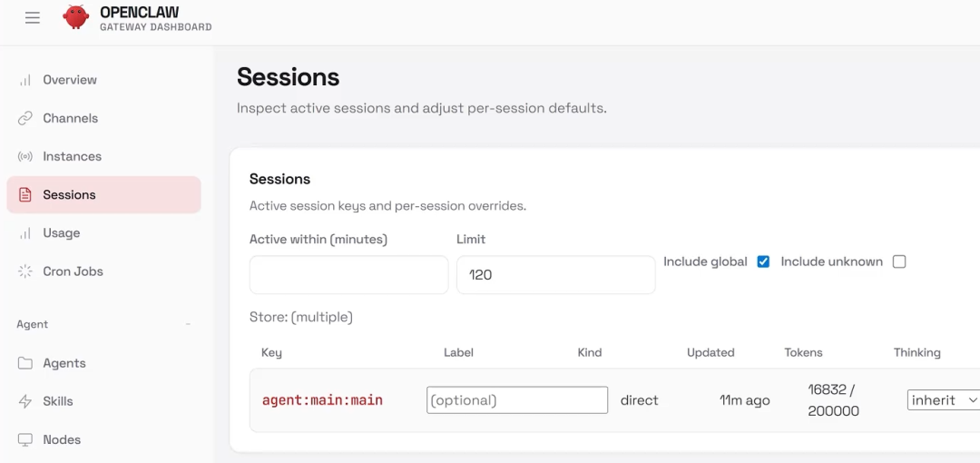The image size is (980, 463).
Task: Open the Usage page
Action: 62,233
